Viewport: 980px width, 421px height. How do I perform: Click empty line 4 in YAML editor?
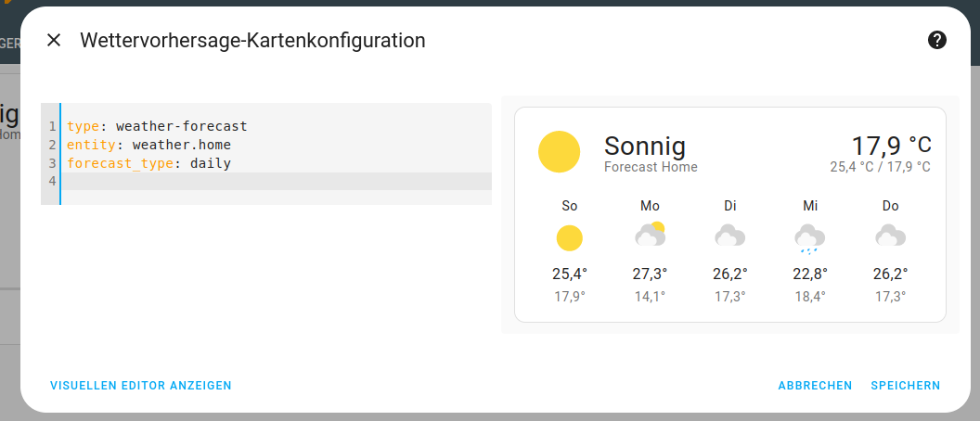pyautogui.click(x=278, y=181)
